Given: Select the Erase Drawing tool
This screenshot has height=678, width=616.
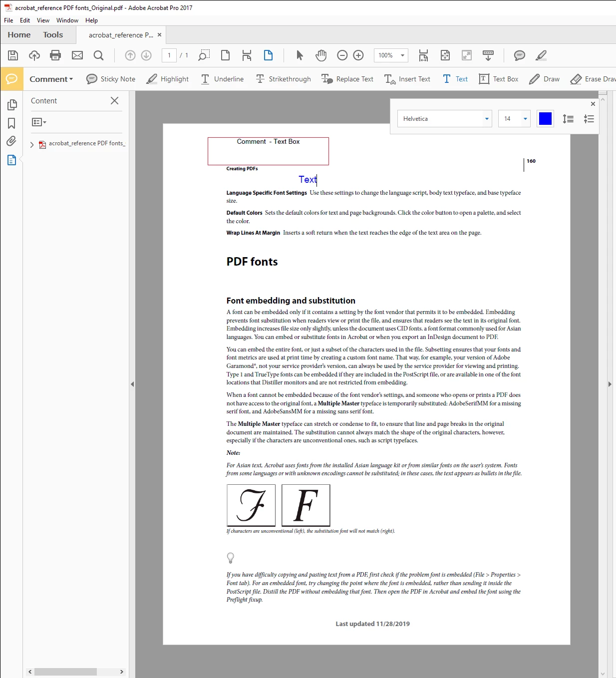Looking at the screenshot, I should coord(593,79).
